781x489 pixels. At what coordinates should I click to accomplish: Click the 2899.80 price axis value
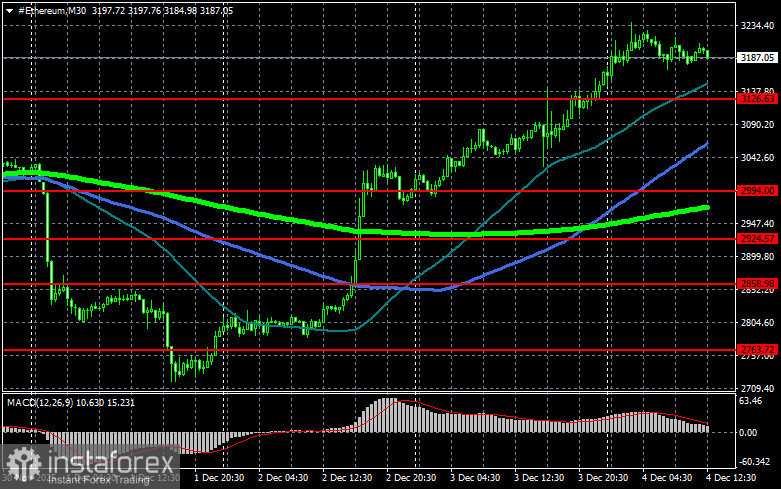click(757, 256)
